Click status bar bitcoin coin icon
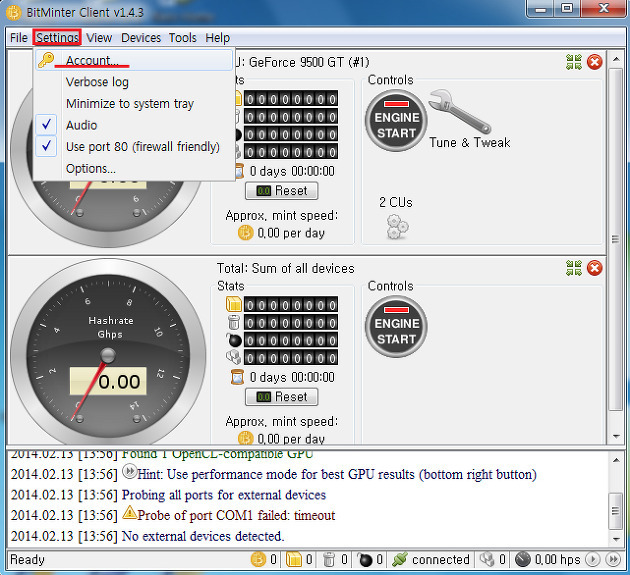The height and width of the screenshot is (575, 630). tap(258, 559)
